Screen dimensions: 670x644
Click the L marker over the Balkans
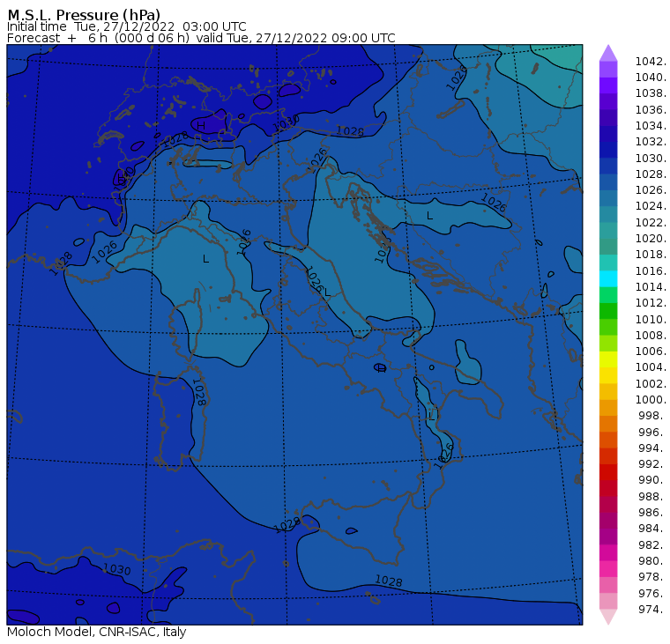(x=430, y=216)
